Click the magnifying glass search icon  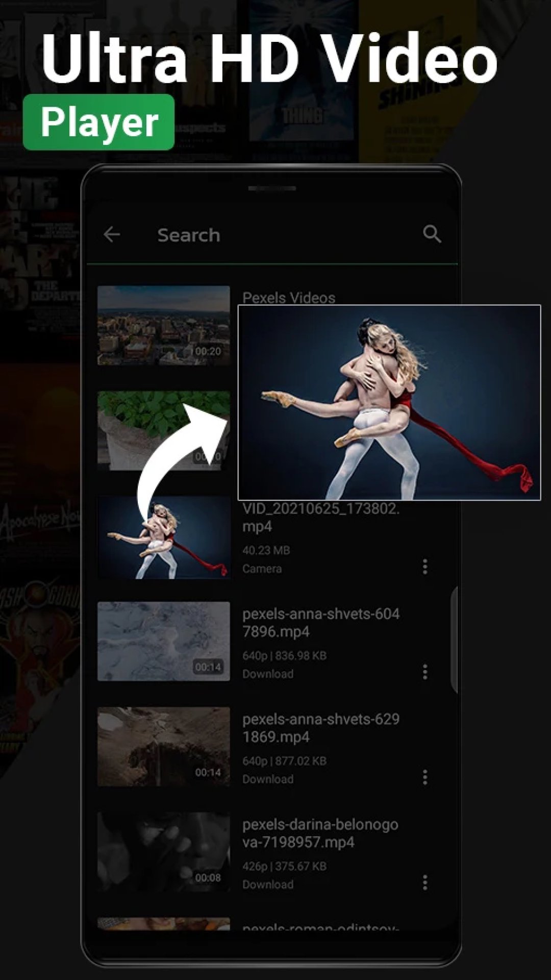432,234
